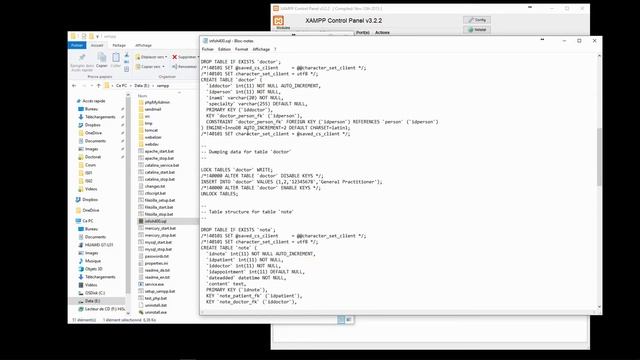The height and width of the screenshot is (360, 640).
Task: Select the uninstall.exe file
Action: pos(156,312)
